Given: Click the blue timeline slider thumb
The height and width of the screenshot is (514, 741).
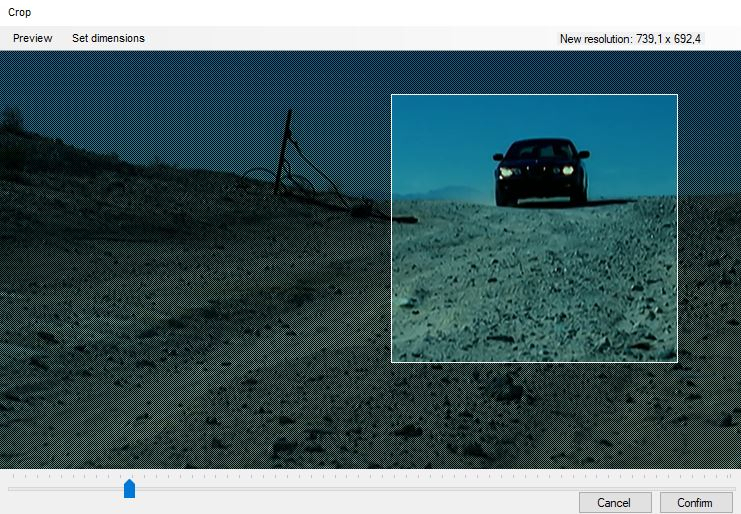Looking at the screenshot, I should [x=129, y=488].
